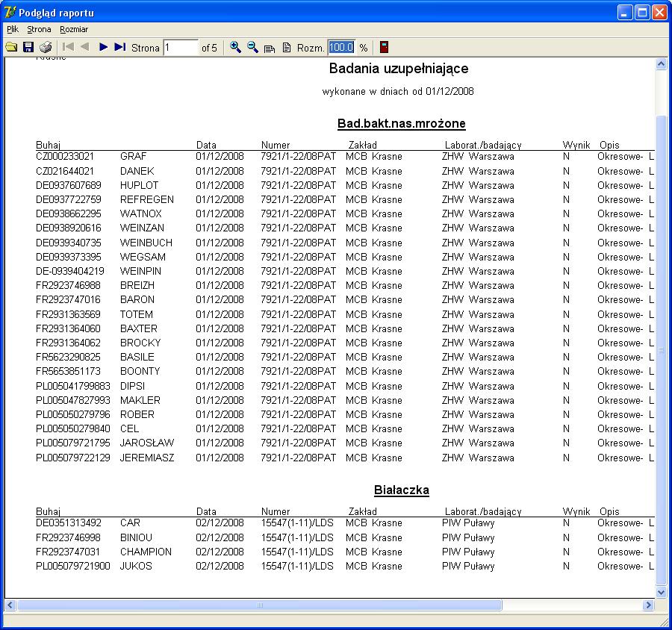Zoom in with the magnifier plus icon
672x630 pixels.
pos(235,47)
